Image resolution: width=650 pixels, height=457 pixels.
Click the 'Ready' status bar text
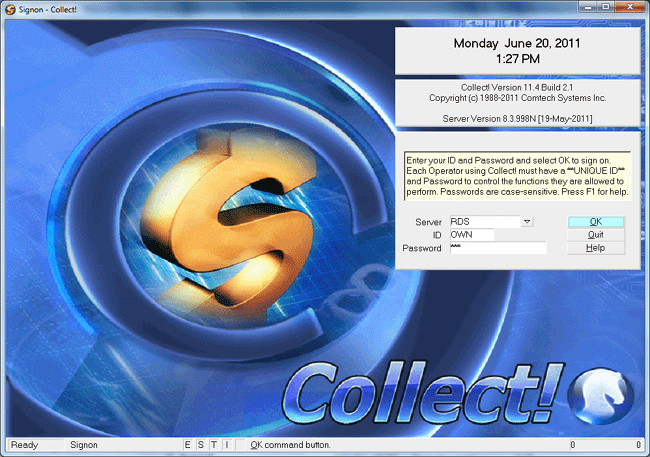pyautogui.click(x=24, y=445)
